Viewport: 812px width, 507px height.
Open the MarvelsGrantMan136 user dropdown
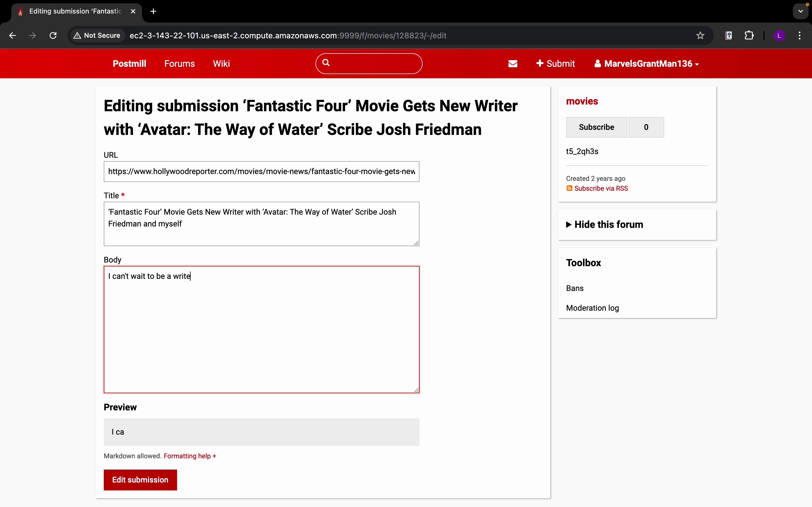(x=646, y=64)
